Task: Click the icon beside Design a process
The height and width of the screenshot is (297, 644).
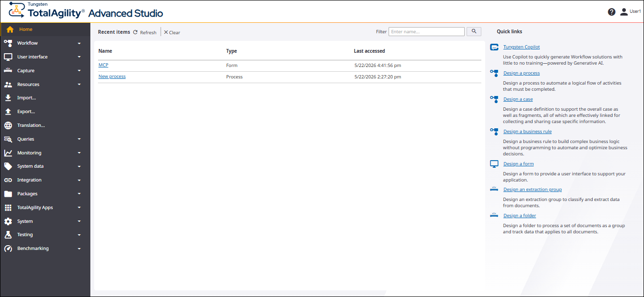Action: (x=494, y=73)
